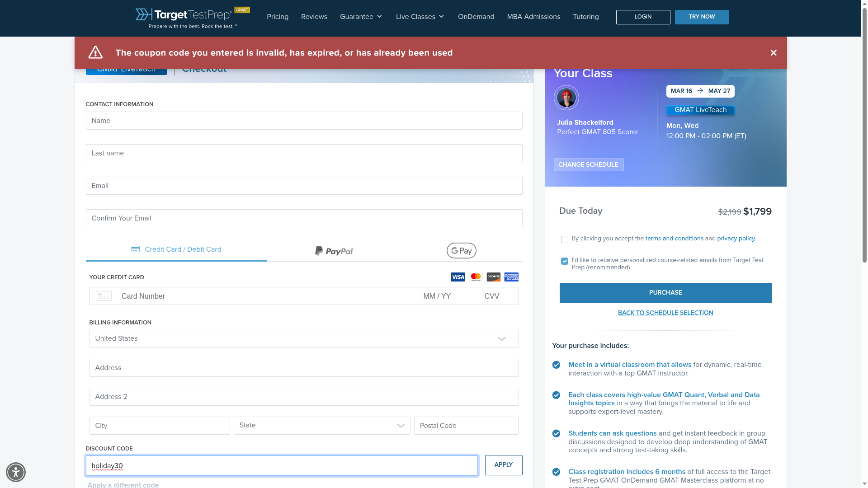The height and width of the screenshot is (488, 868).
Task: Select the PayPal payment option
Action: click(x=334, y=251)
